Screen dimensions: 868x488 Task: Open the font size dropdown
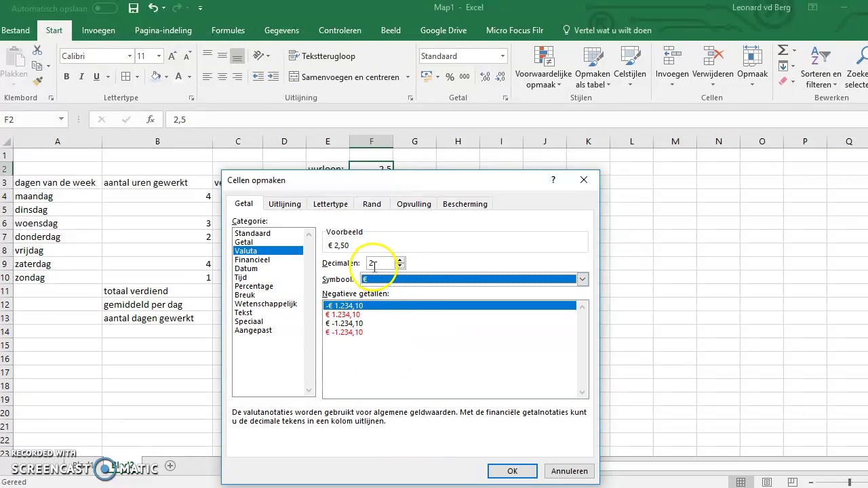coord(159,56)
